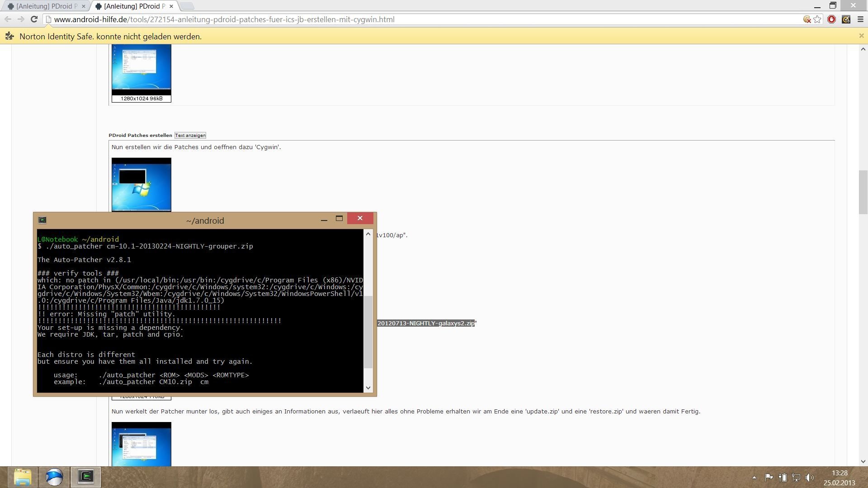Click the Norton extension icon in toolbar
Viewport: 868px width, 488px height.
[846, 19]
